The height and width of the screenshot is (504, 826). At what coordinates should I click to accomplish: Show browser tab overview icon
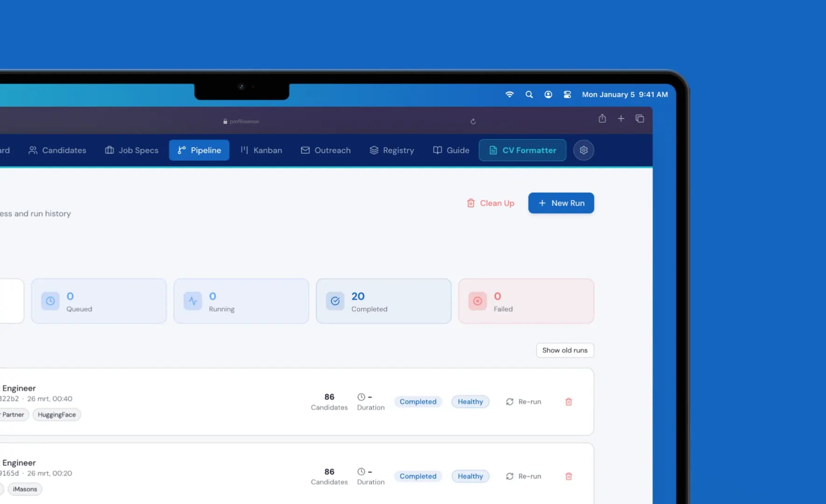pos(639,119)
